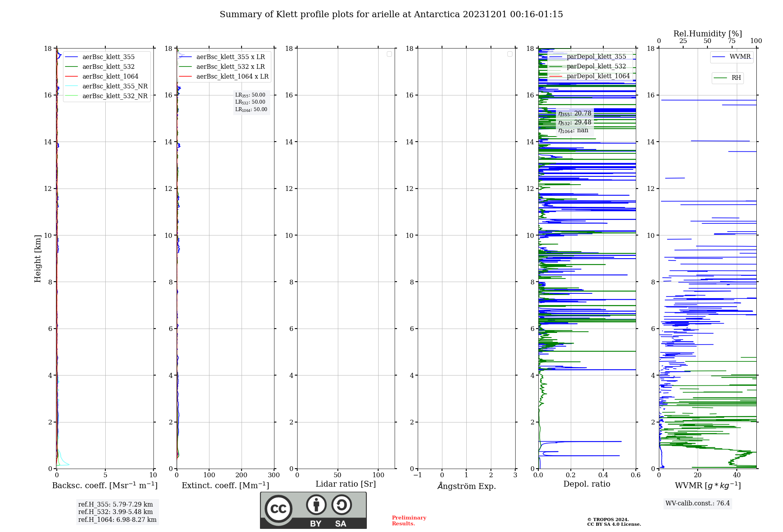Click the SA share-alike circular arrow icon
This screenshot has width=783, height=532.
click(x=341, y=505)
